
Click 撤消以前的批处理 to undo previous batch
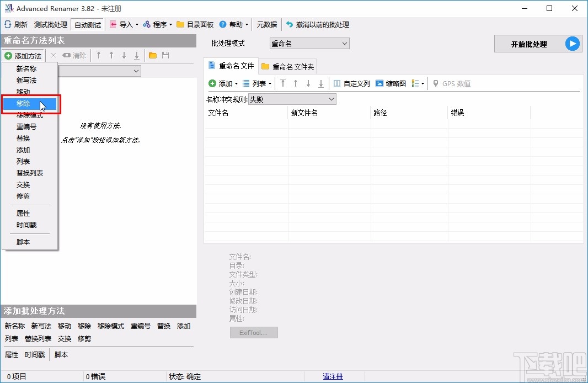[317, 24]
